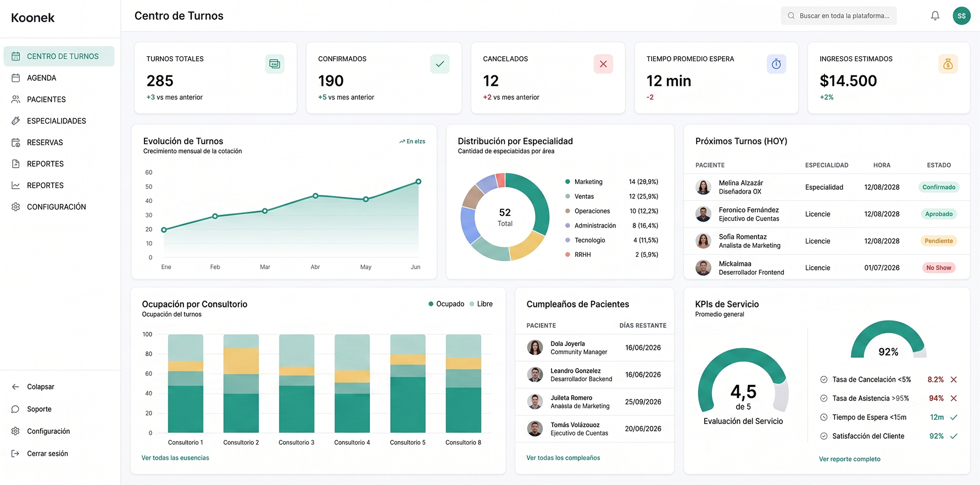Click the Especialidades sidebar icon
The width and height of the screenshot is (980, 485).
tap(16, 121)
